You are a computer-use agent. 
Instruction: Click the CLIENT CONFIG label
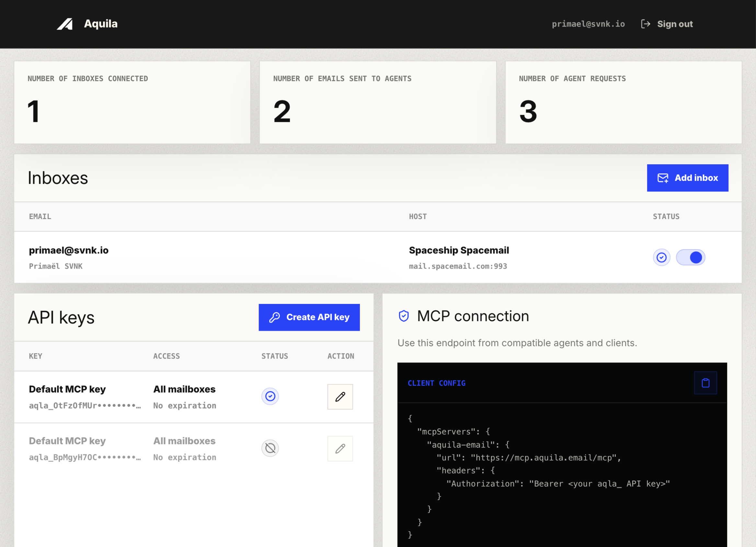pos(436,383)
